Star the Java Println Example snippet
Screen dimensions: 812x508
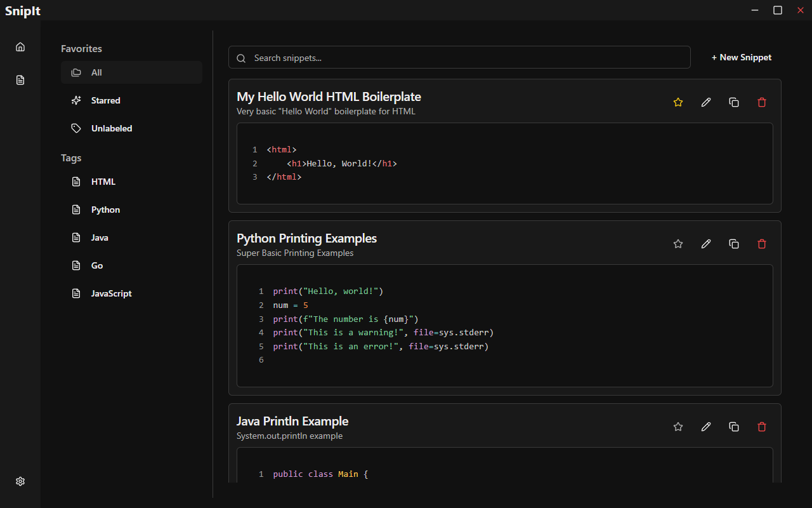tap(678, 427)
